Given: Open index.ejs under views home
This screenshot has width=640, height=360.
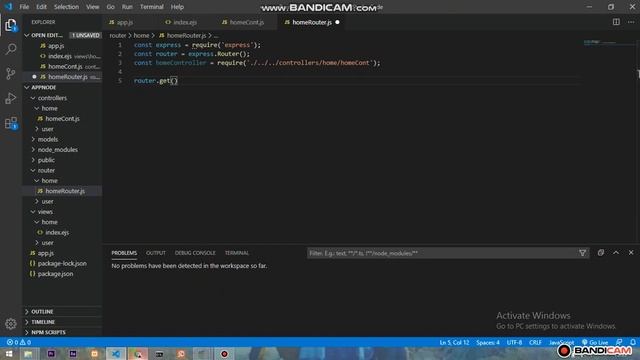Looking at the screenshot, I should (x=57, y=232).
